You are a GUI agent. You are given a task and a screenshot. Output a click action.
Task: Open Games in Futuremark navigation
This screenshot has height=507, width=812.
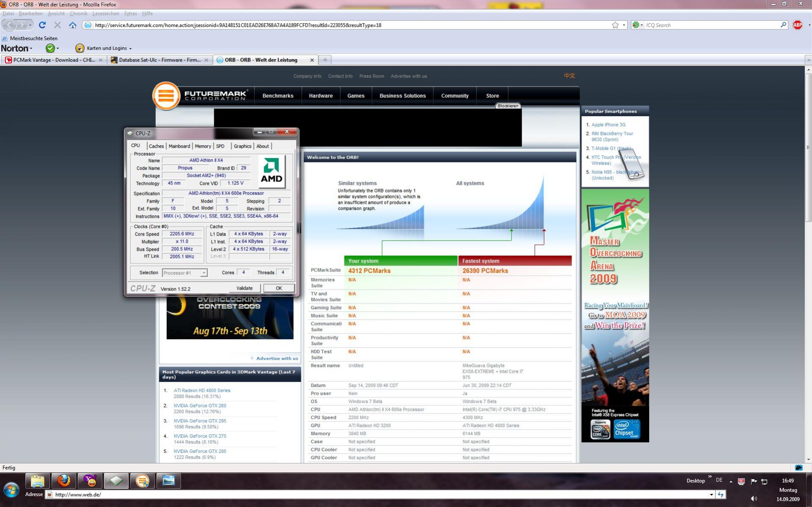(356, 96)
